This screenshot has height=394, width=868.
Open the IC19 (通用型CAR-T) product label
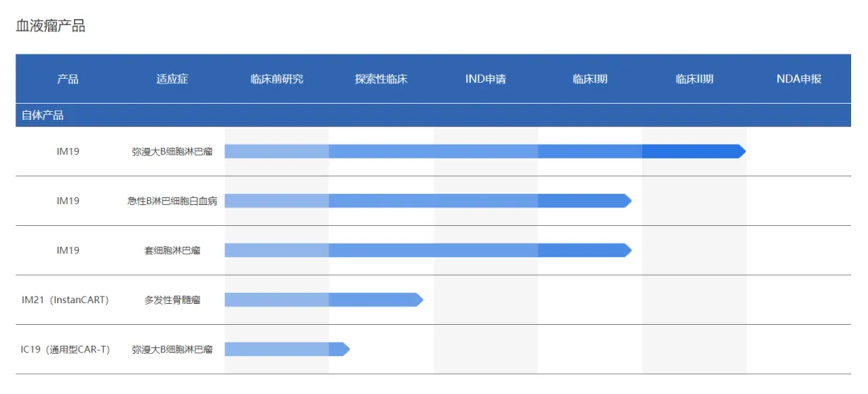[x=65, y=349]
